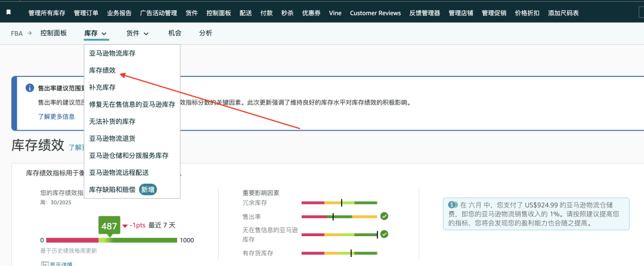Viewport: 644px width, 266px height.
Task: Open 配送 in top navigation
Action: click(246, 13)
